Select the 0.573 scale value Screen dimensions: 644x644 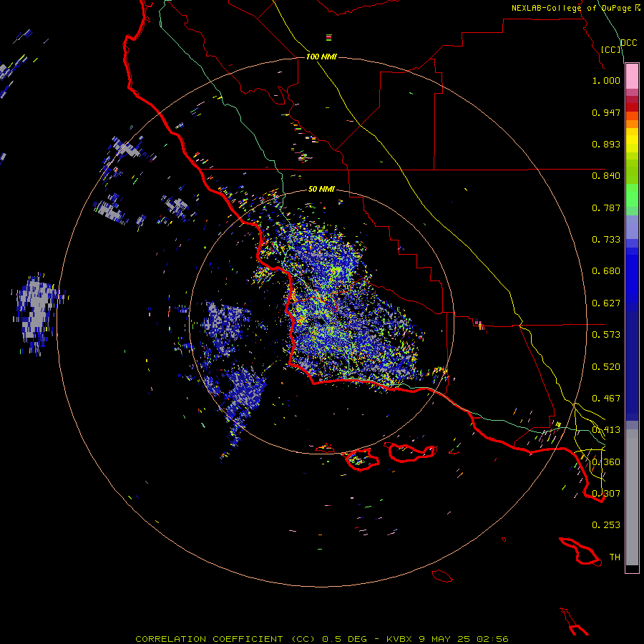click(x=606, y=335)
